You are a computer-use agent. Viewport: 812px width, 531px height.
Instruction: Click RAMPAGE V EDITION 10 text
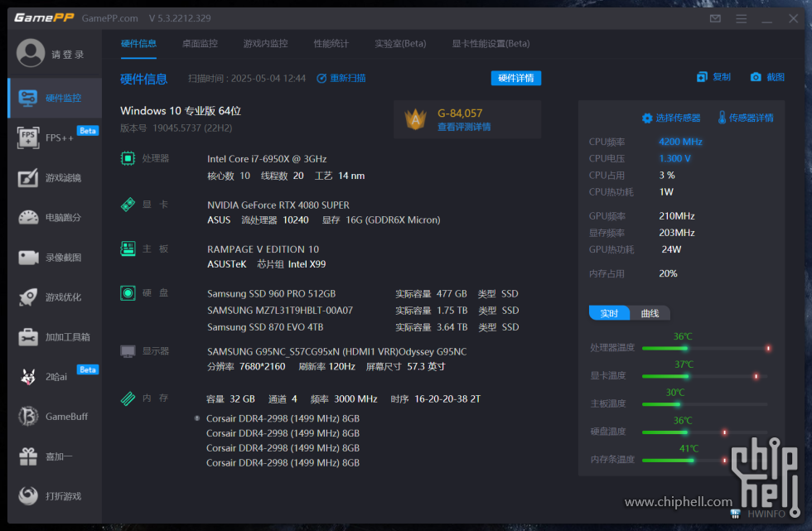click(x=263, y=249)
